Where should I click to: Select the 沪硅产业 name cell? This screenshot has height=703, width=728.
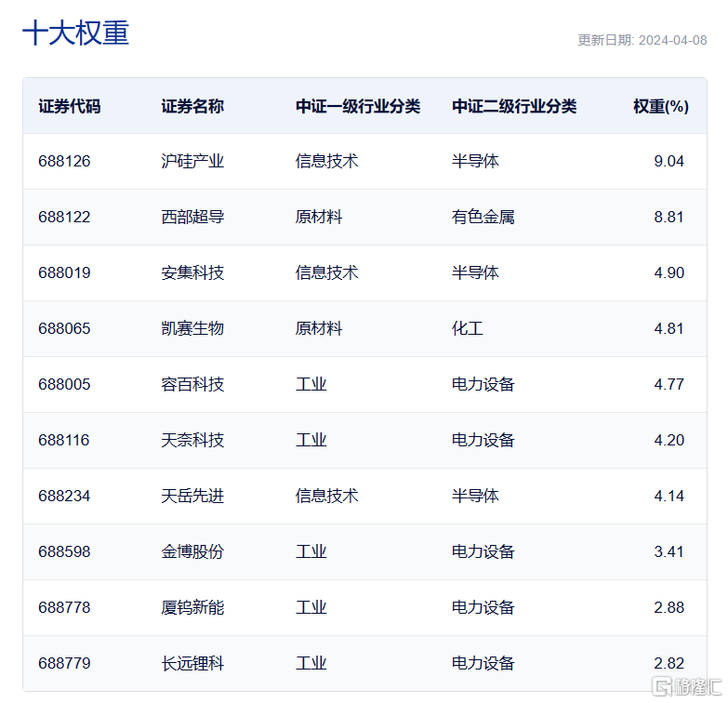(x=192, y=161)
